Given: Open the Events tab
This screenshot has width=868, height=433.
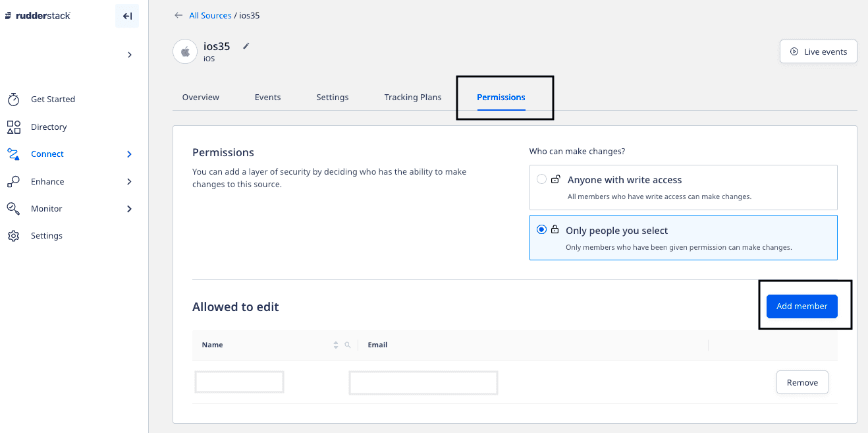Looking at the screenshot, I should pyautogui.click(x=267, y=98).
